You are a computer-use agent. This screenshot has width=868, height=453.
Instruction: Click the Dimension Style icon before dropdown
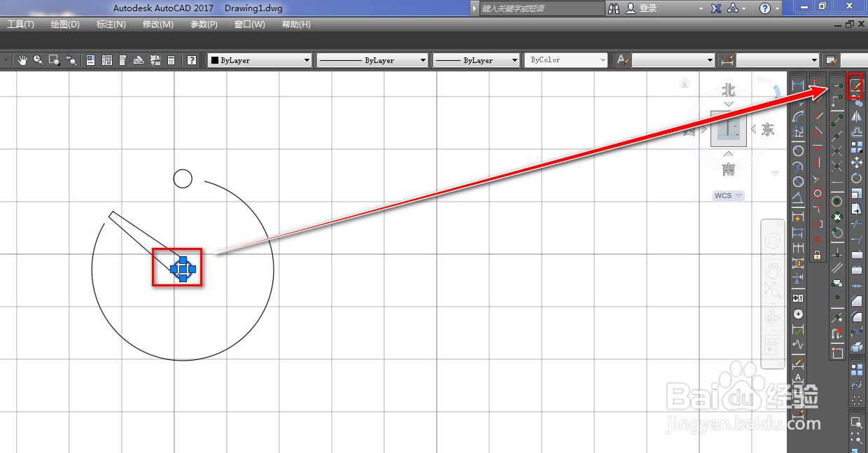point(727,60)
